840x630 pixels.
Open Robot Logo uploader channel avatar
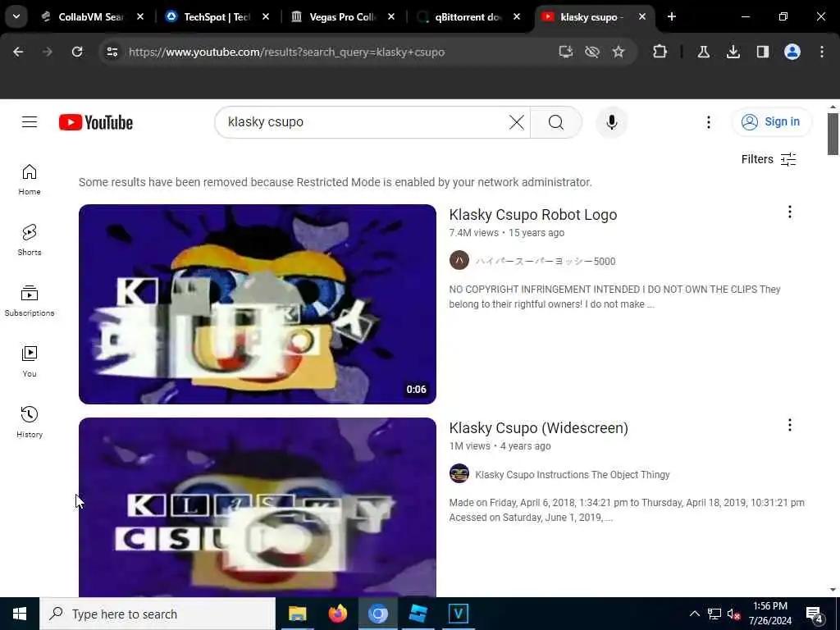(459, 261)
